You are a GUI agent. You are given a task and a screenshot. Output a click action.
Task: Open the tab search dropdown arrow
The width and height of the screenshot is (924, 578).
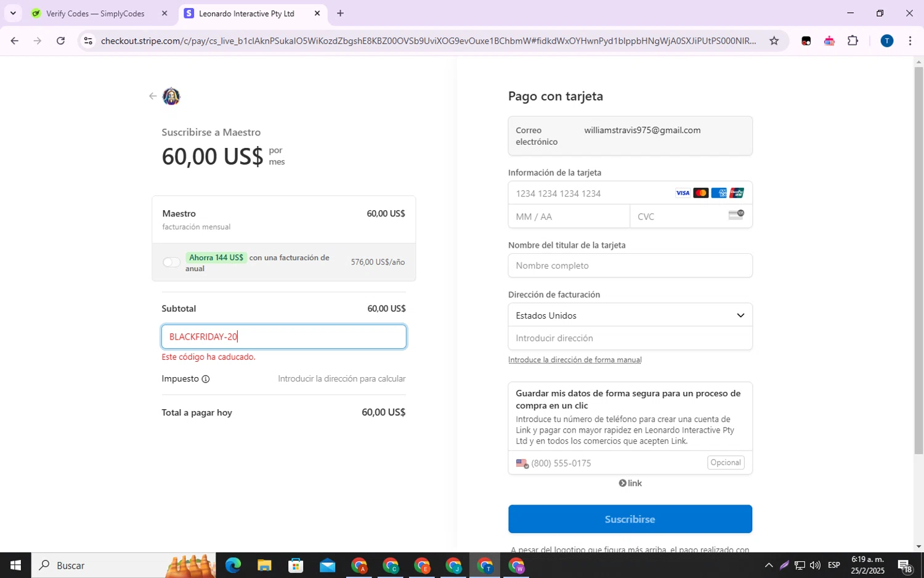(x=13, y=13)
